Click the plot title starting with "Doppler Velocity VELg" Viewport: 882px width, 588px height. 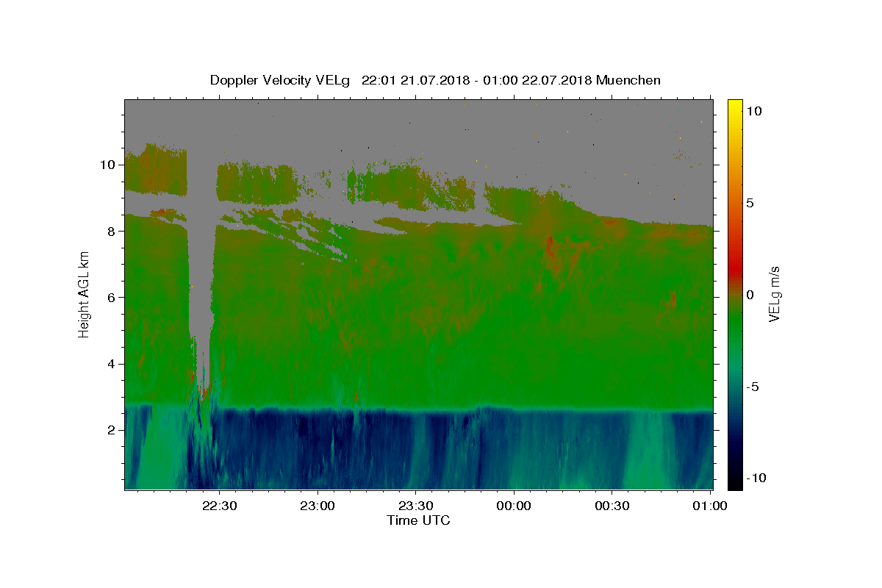coord(435,80)
